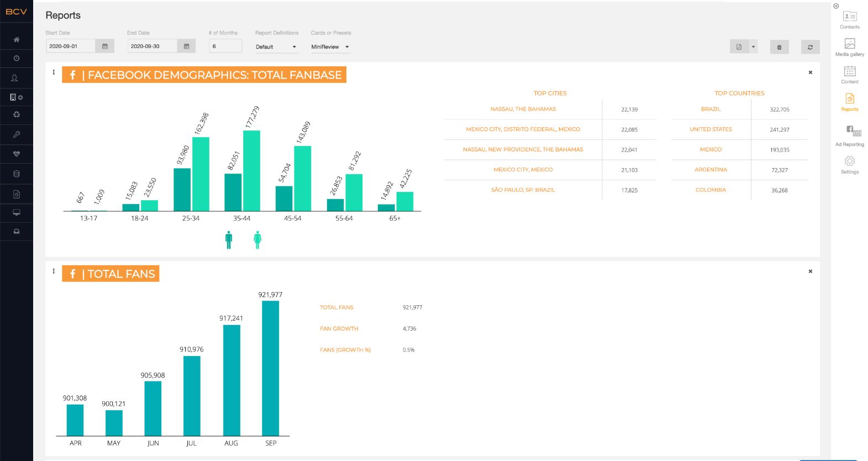Click the trash delete button
Screen dimensions: 868x461
click(x=779, y=47)
